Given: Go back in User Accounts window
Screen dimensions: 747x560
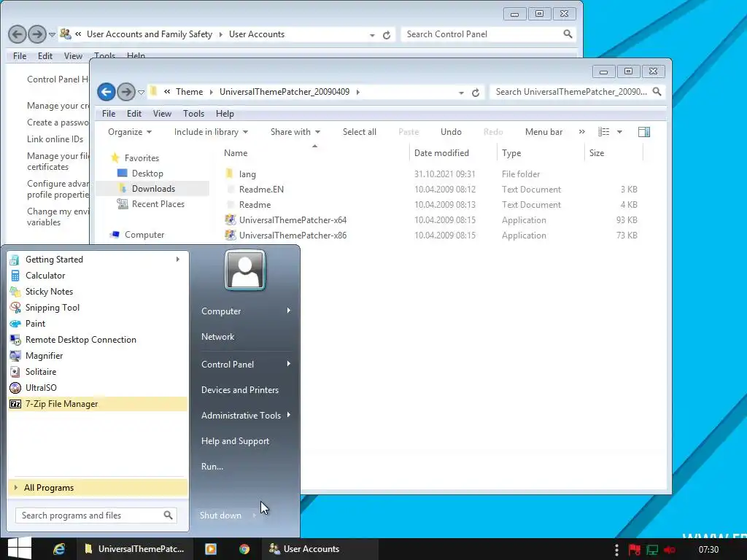Looking at the screenshot, I should [x=18, y=34].
